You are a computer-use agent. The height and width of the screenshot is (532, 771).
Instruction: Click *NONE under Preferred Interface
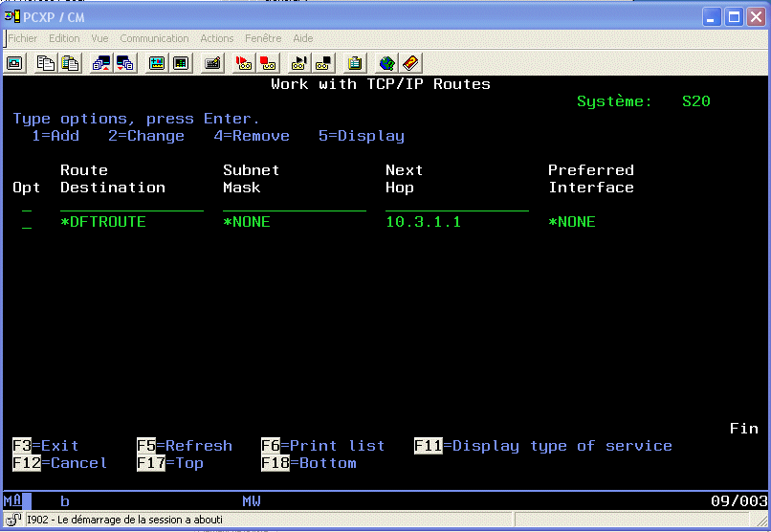click(572, 222)
